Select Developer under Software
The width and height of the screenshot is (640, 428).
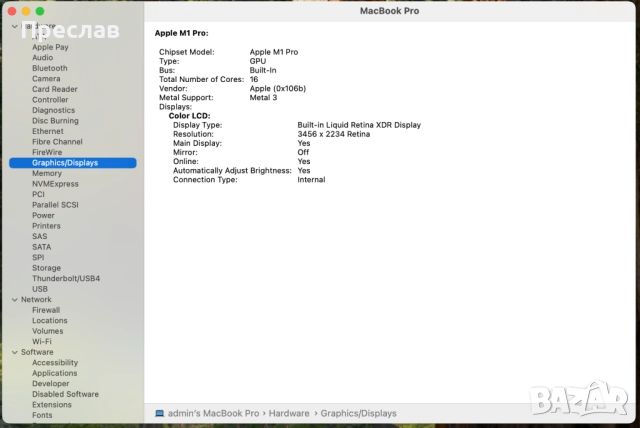tap(51, 384)
